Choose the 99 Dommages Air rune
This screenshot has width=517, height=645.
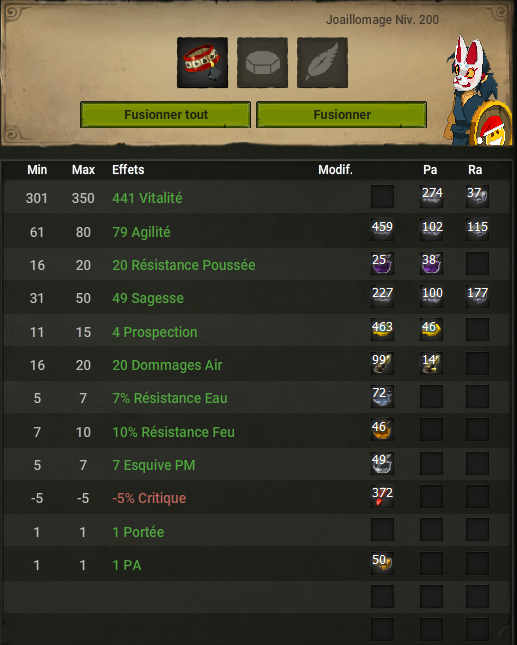383,363
